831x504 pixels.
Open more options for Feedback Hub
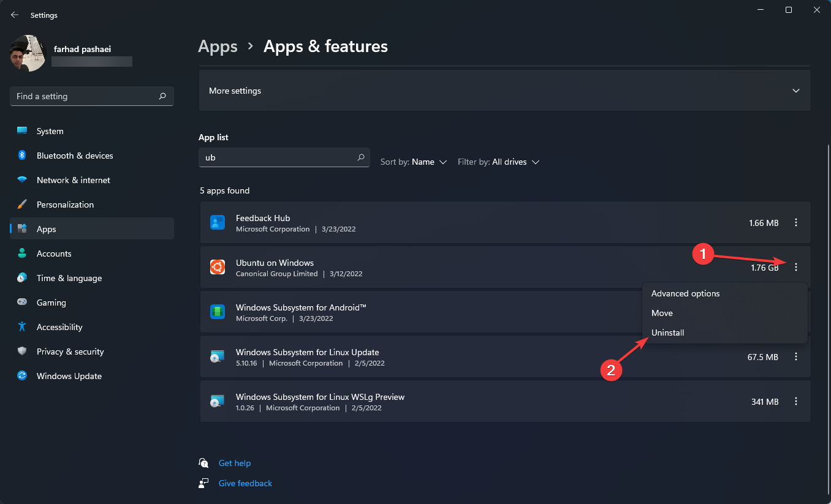pyautogui.click(x=795, y=222)
